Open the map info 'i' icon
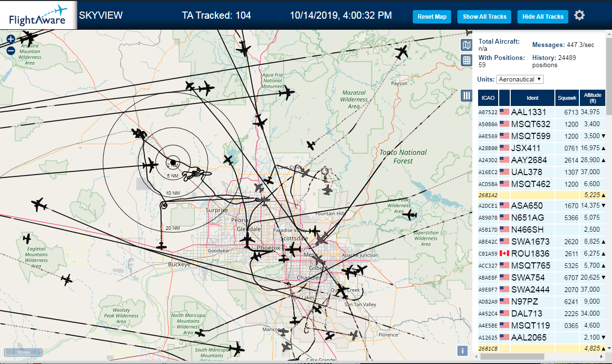612x364 pixels. click(x=462, y=351)
